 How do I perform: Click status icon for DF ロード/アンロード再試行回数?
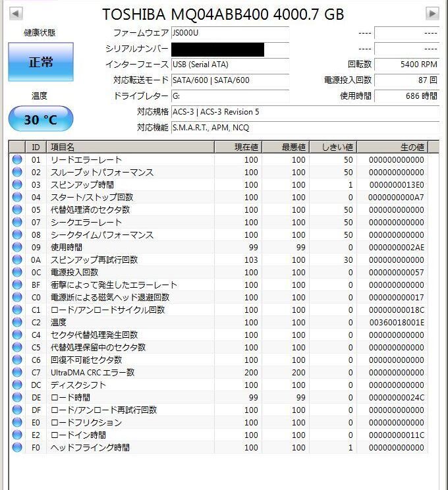[17, 410]
